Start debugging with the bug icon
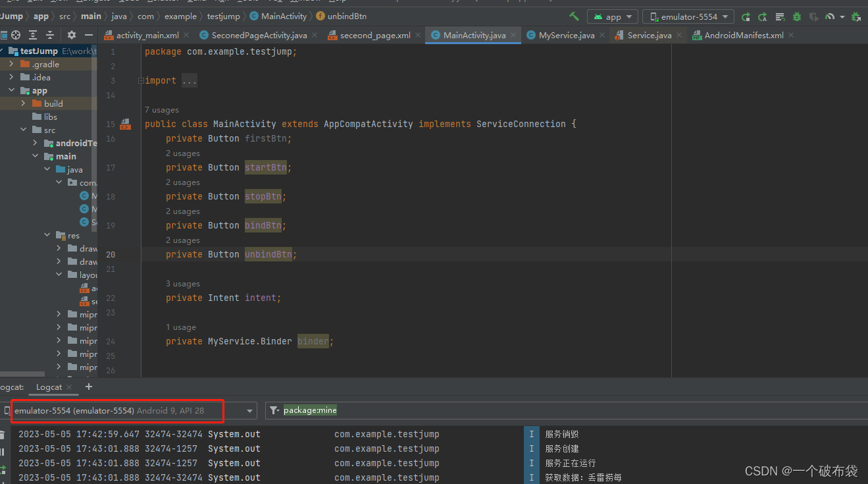Screen dimensions: 868x484 pyautogui.click(x=798, y=16)
